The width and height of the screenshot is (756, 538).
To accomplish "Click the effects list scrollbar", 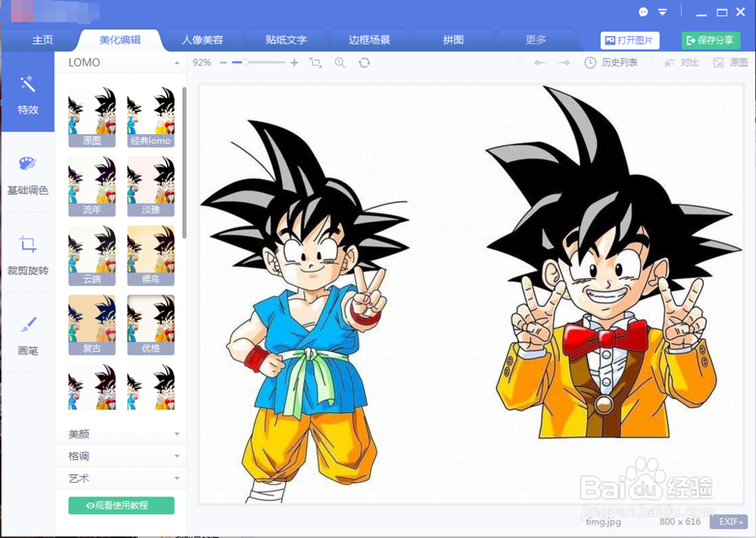I will click(x=184, y=162).
